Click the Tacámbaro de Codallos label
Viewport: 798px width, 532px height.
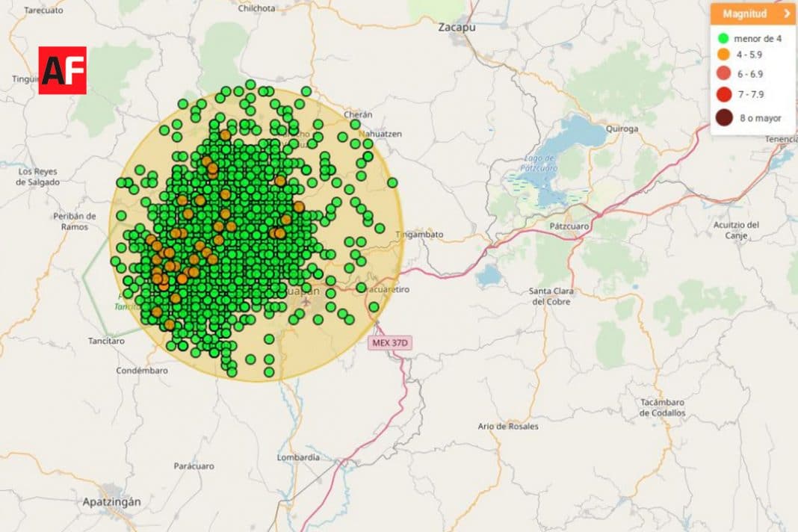(x=662, y=407)
